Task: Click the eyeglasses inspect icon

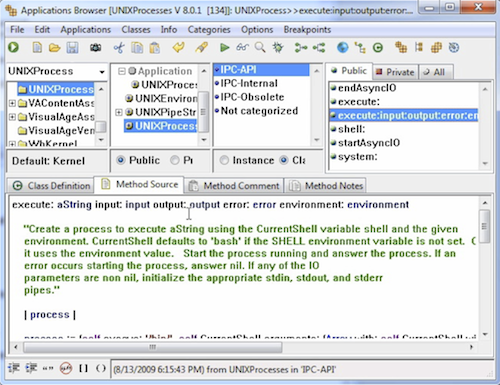Action: pyautogui.click(x=242, y=48)
